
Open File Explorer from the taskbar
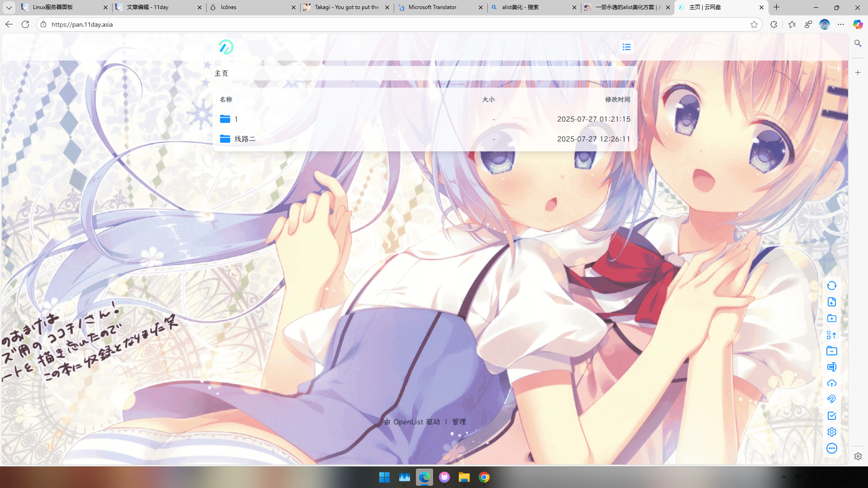coord(464,477)
